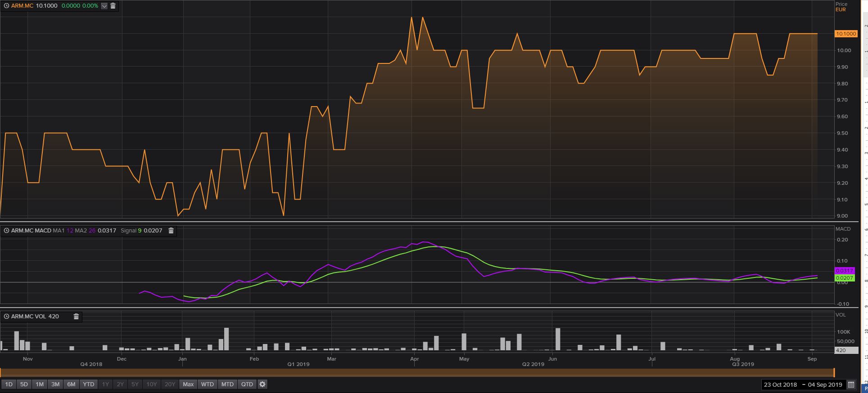
Task: Choose the YTD range tab
Action: (89, 384)
